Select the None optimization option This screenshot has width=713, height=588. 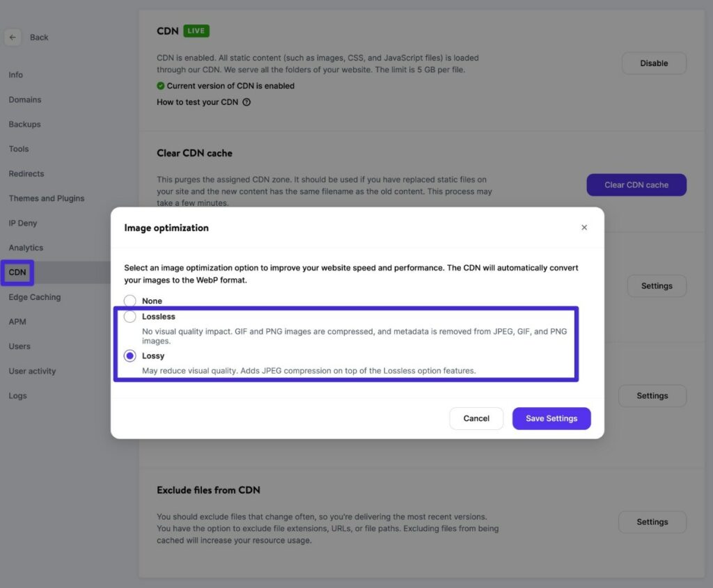click(x=130, y=301)
